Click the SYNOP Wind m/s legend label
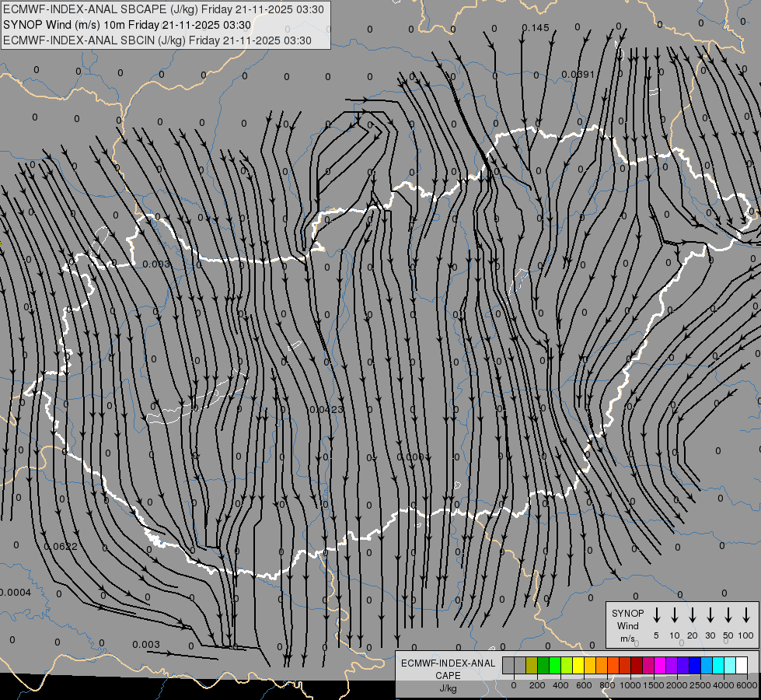The image size is (761, 700). [627, 625]
